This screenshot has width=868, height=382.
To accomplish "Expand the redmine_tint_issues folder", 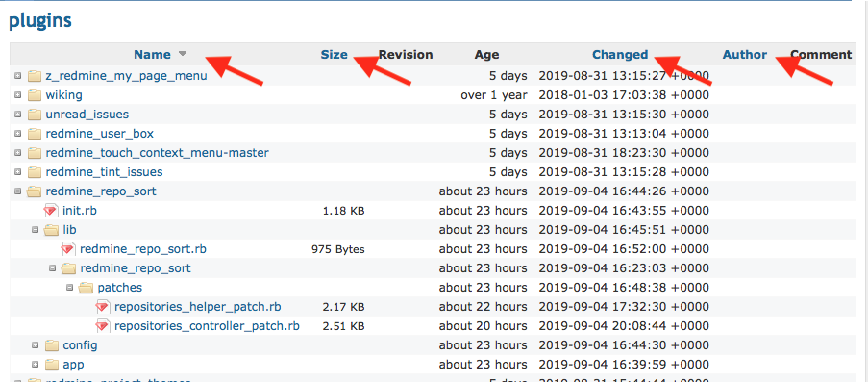I will click(17, 172).
